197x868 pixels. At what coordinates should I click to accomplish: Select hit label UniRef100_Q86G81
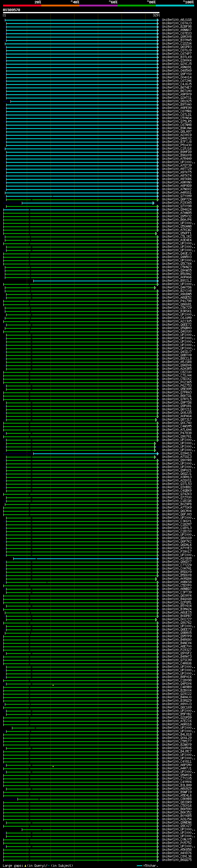[x=177, y=304]
